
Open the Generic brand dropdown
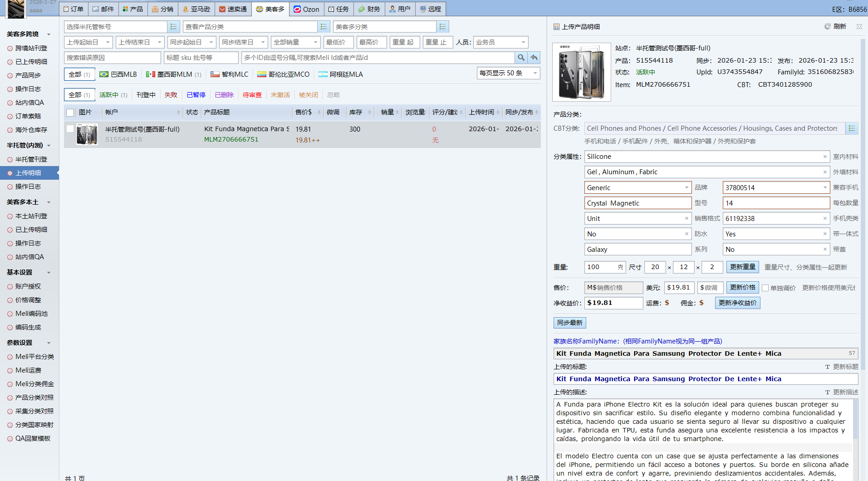tap(687, 188)
